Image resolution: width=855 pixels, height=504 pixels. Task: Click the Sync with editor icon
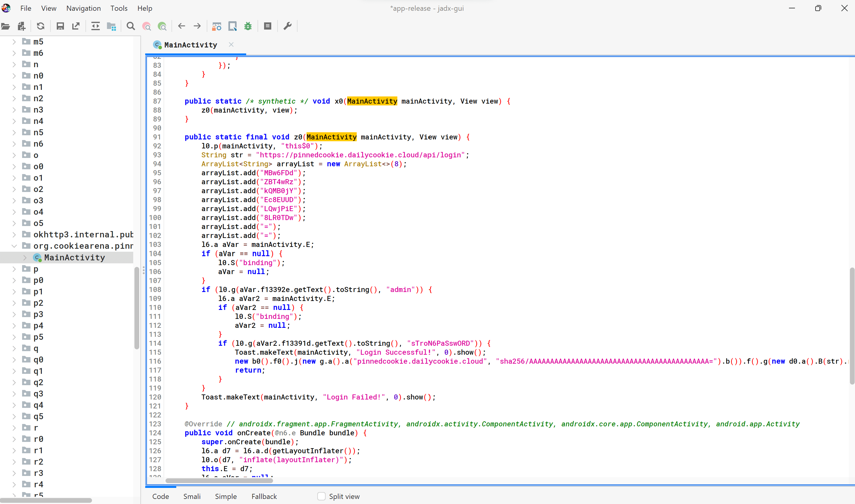click(96, 26)
